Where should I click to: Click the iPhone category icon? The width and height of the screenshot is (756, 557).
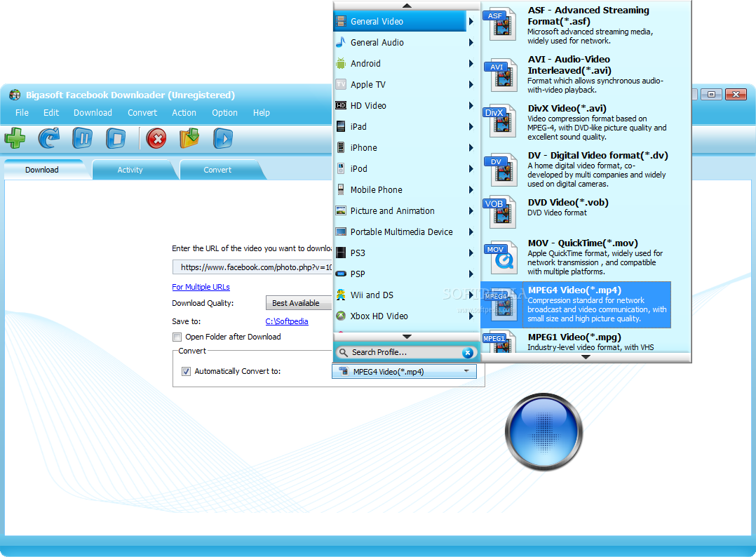click(x=341, y=147)
